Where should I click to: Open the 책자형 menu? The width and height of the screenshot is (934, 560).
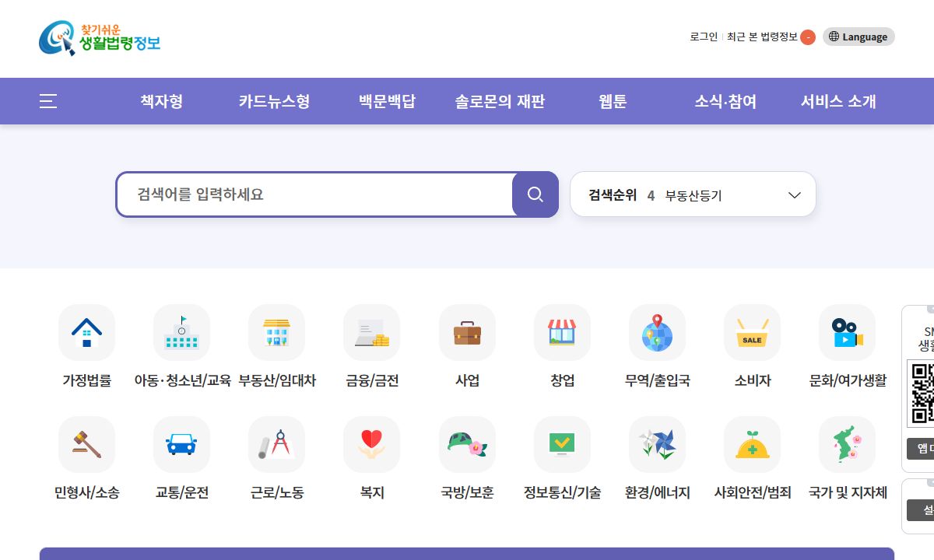click(x=162, y=101)
